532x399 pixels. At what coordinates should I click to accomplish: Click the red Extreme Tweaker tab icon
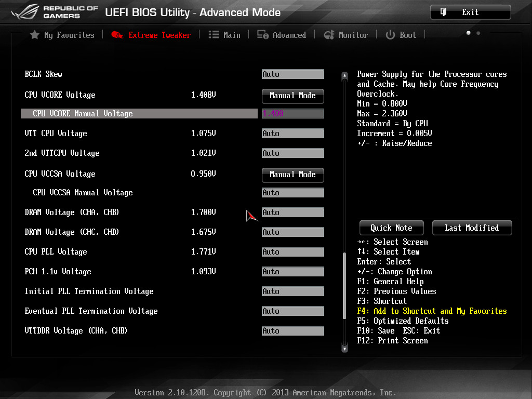[117, 35]
